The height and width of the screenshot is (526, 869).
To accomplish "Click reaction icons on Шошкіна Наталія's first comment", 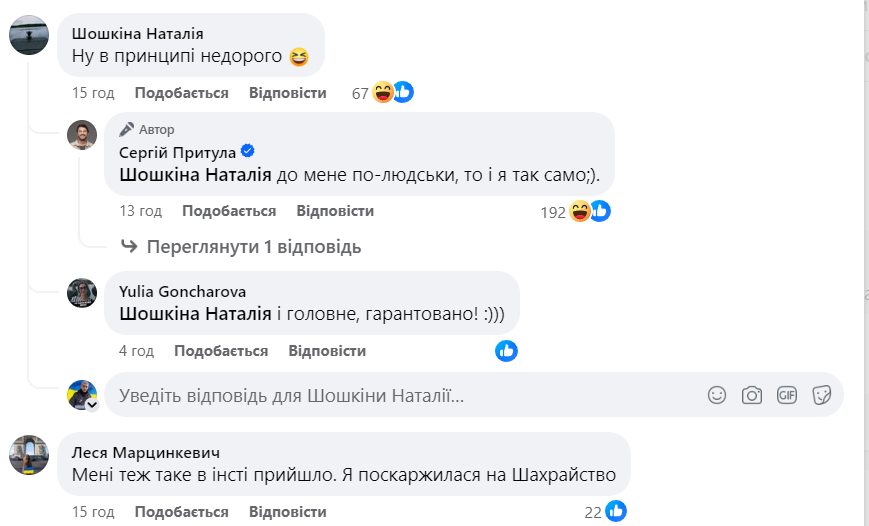I will [x=392, y=93].
